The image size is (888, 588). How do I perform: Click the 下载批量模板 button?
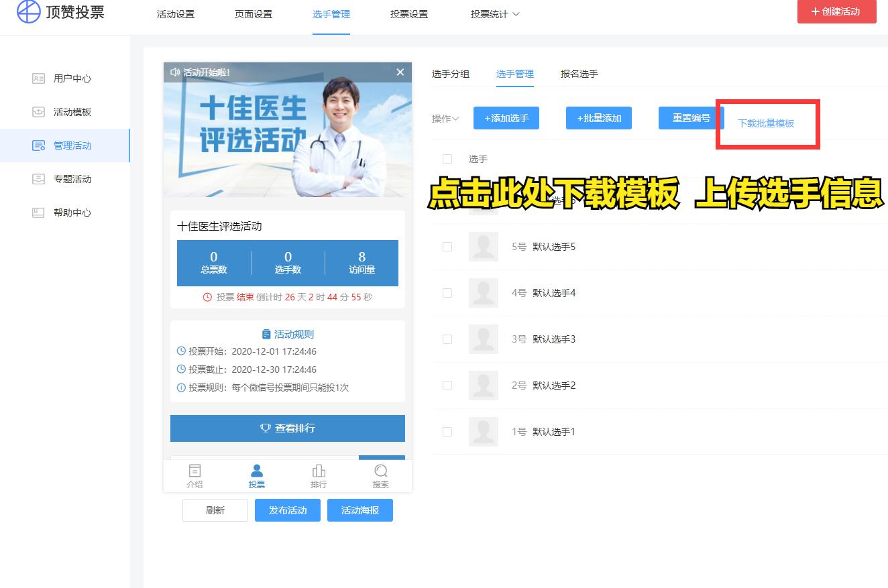[767, 123]
